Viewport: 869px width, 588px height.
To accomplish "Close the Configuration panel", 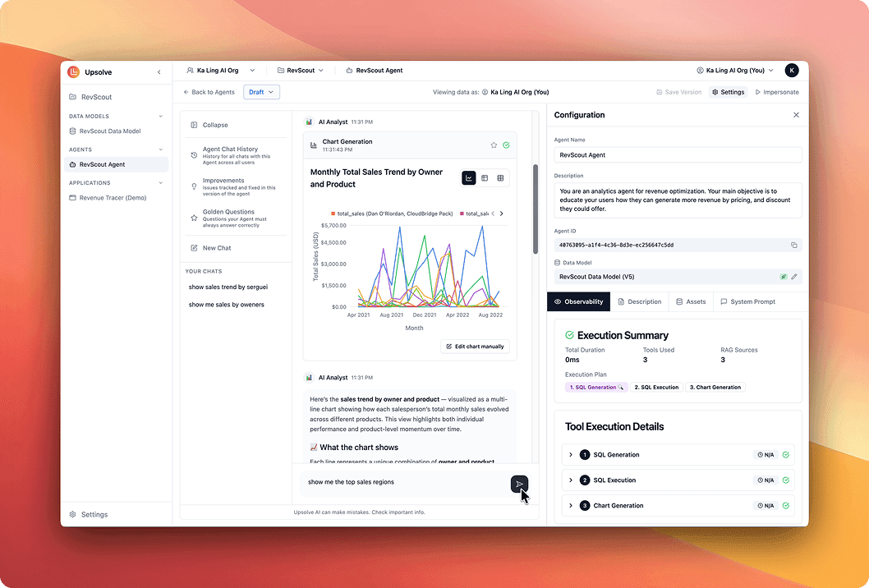I will (x=797, y=115).
